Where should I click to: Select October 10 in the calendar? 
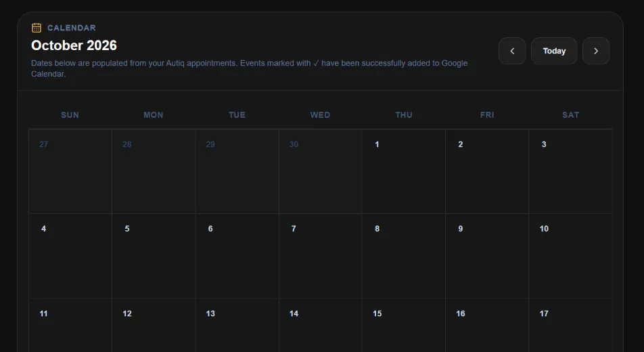click(570, 256)
